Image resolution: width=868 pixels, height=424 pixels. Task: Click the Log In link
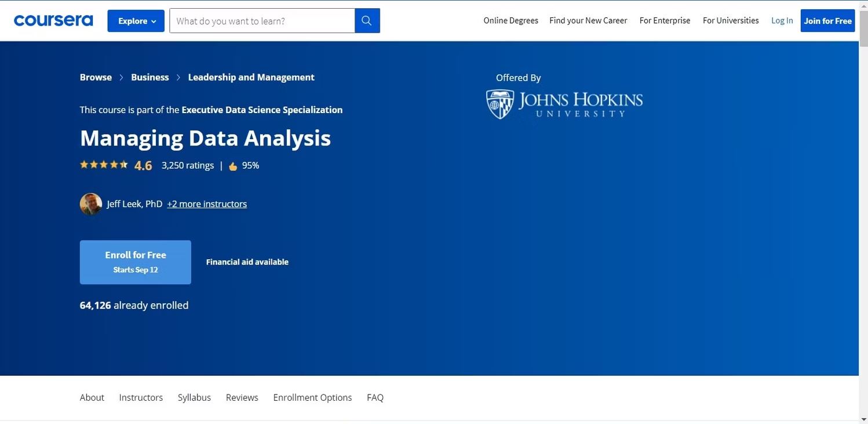(x=782, y=20)
